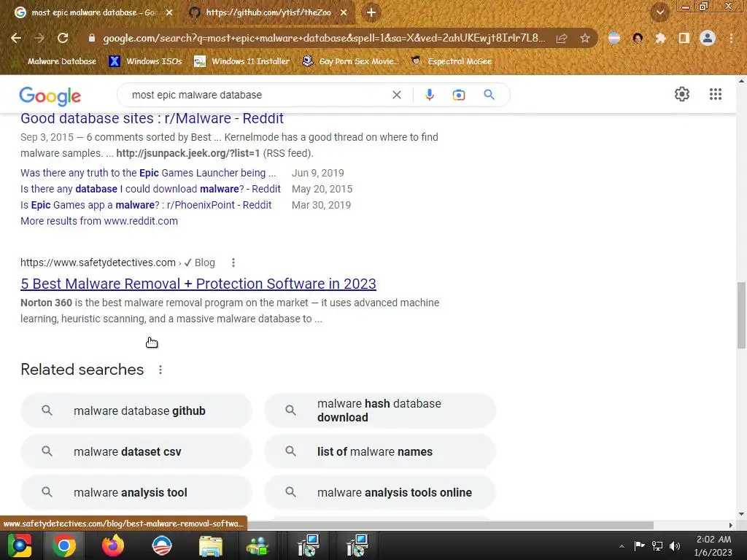Close the theZoo GitHub tab
The width and height of the screenshot is (747, 560).
[344, 12]
